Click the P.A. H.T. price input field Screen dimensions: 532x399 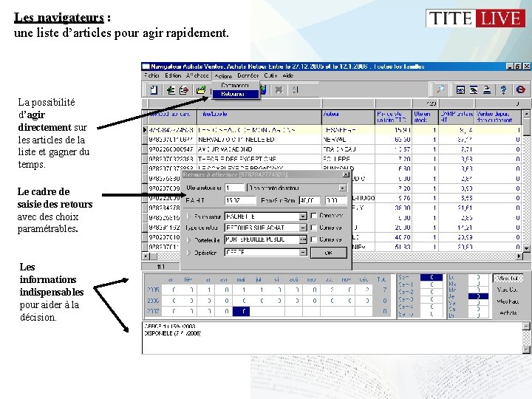[x=240, y=200]
